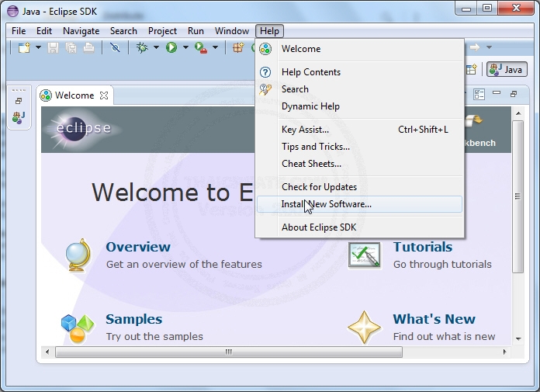Open the File menu
Viewport: 540px width, 392px height.
pos(19,31)
